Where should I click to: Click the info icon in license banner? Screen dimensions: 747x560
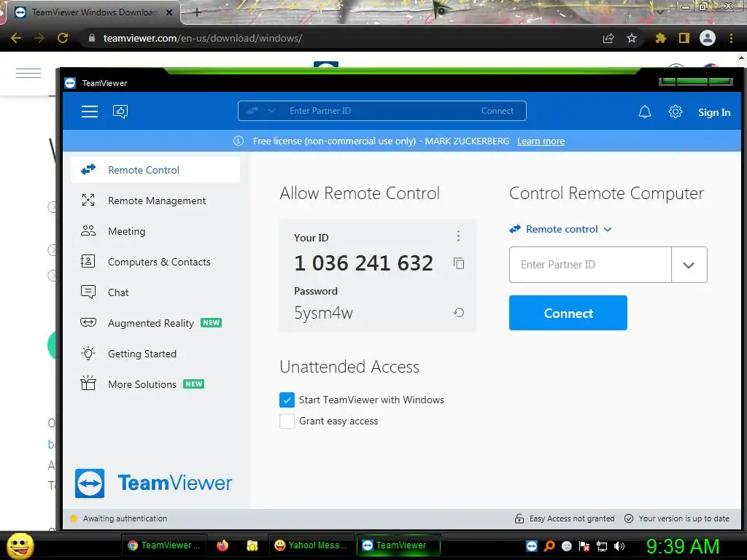click(239, 141)
